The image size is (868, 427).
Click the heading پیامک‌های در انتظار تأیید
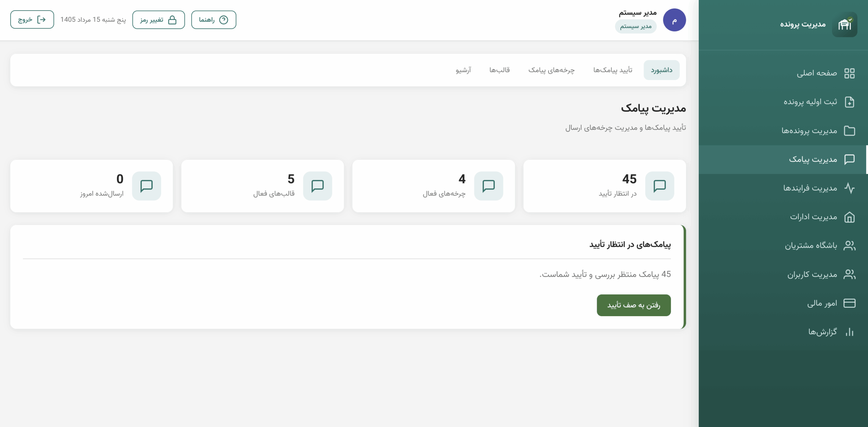630,244
